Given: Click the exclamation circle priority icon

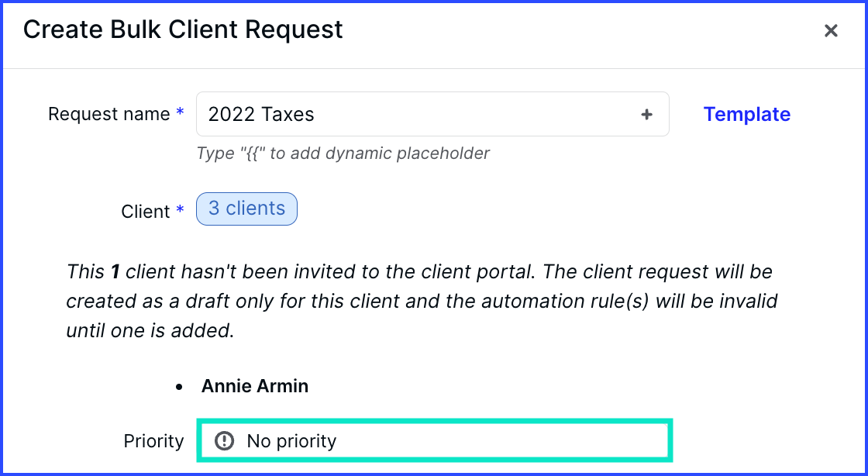Looking at the screenshot, I should coord(224,440).
